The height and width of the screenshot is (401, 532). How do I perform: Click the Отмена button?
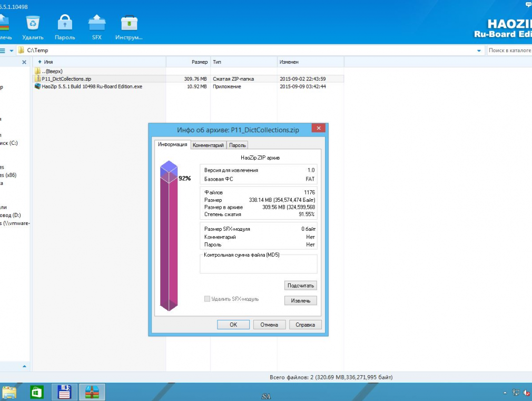point(269,325)
